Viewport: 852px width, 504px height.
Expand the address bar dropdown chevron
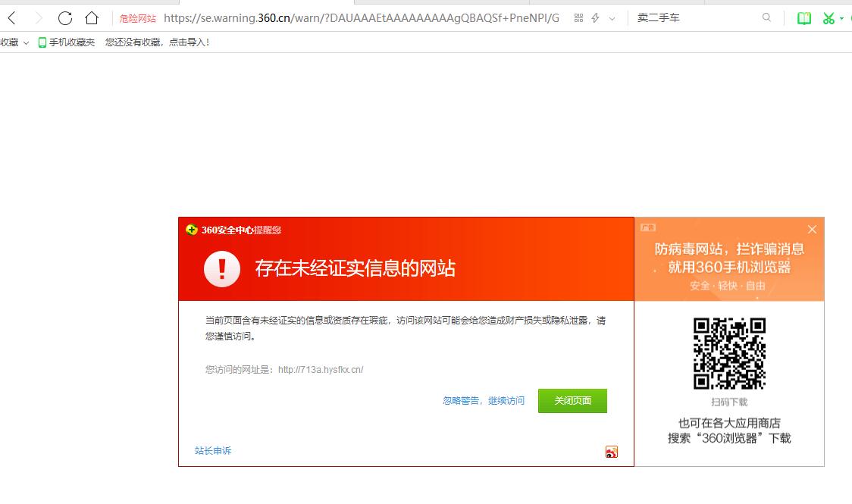pyautogui.click(x=612, y=18)
